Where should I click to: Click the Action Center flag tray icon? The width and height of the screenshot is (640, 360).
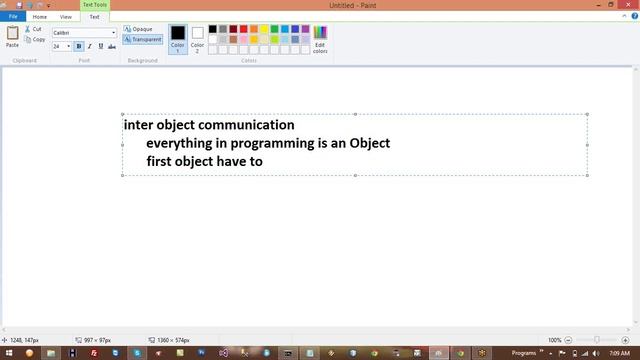562,353
